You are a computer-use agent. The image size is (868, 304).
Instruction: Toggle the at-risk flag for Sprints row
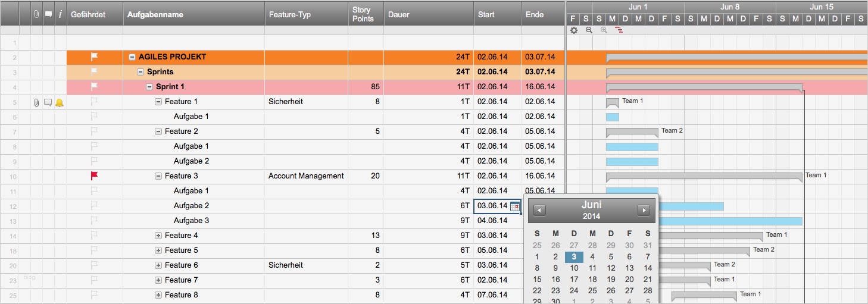coord(94,71)
